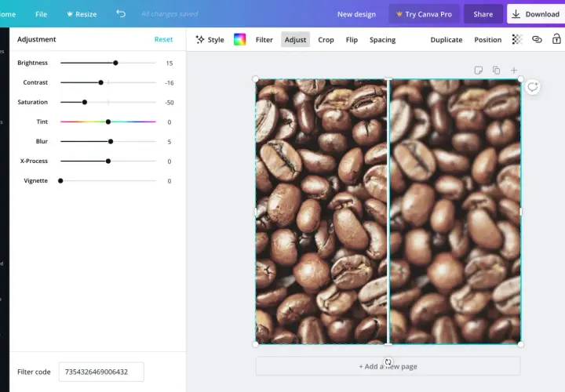Click the transparency checkerboard icon
Image resolution: width=565 pixels, height=392 pixels.
tap(517, 40)
